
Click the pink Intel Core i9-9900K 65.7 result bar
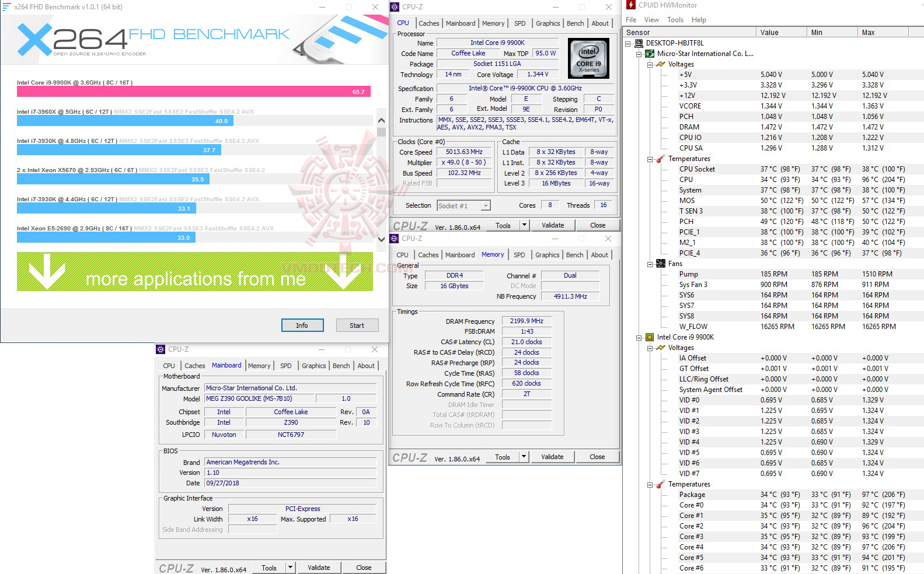coord(193,92)
